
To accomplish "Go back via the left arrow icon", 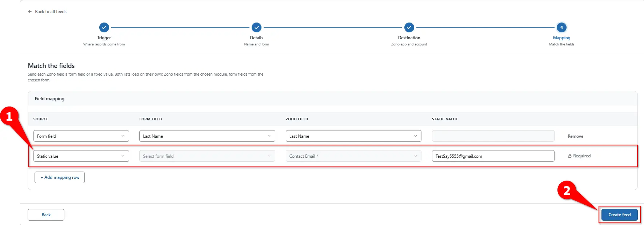I will (x=30, y=12).
